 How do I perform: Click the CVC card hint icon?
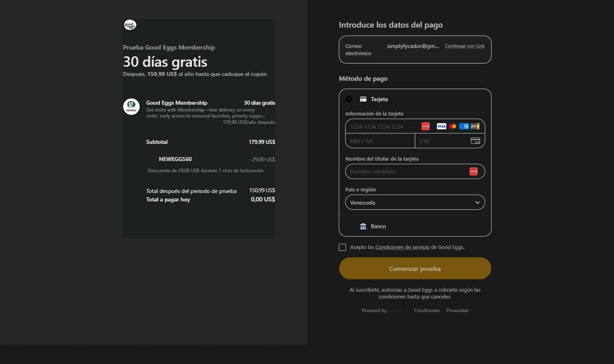[475, 141]
